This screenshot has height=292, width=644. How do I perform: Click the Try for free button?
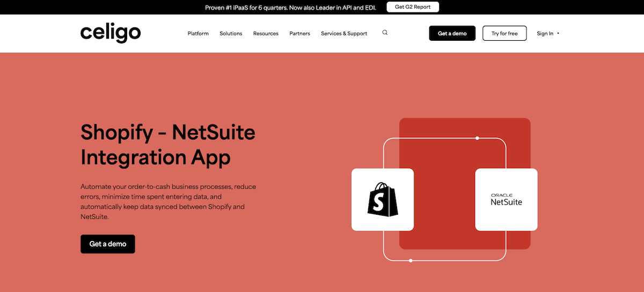pyautogui.click(x=504, y=33)
